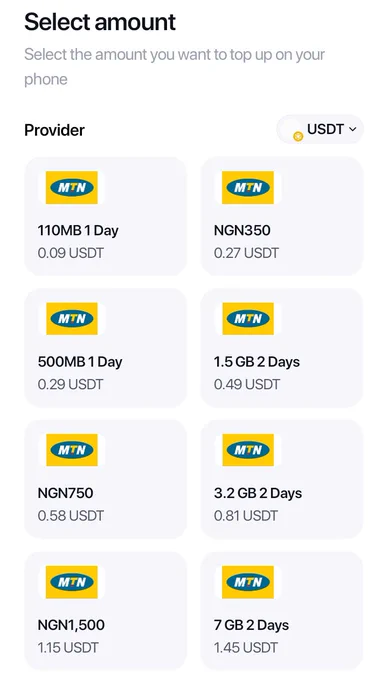Select the 3.2 GB 2 Days bundle
The height and width of the screenshot is (680, 388).
coord(282,479)
